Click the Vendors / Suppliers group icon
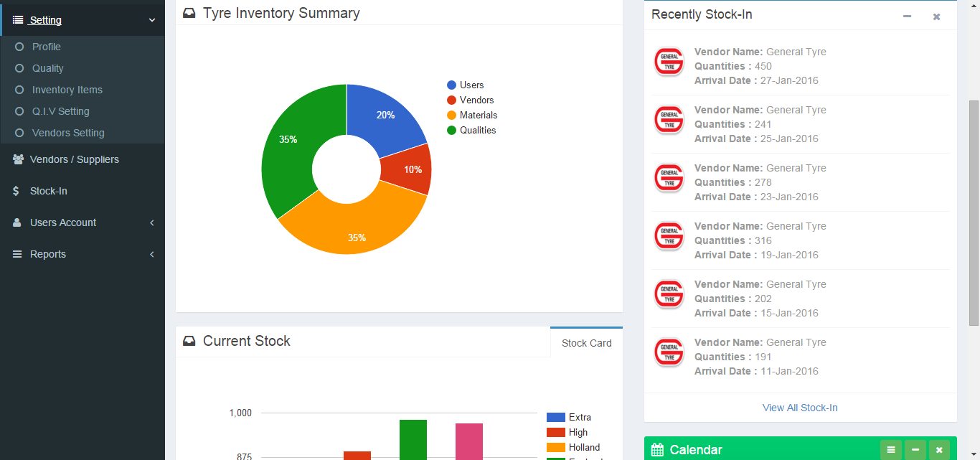The image size is (980, 460). (18, 159)
